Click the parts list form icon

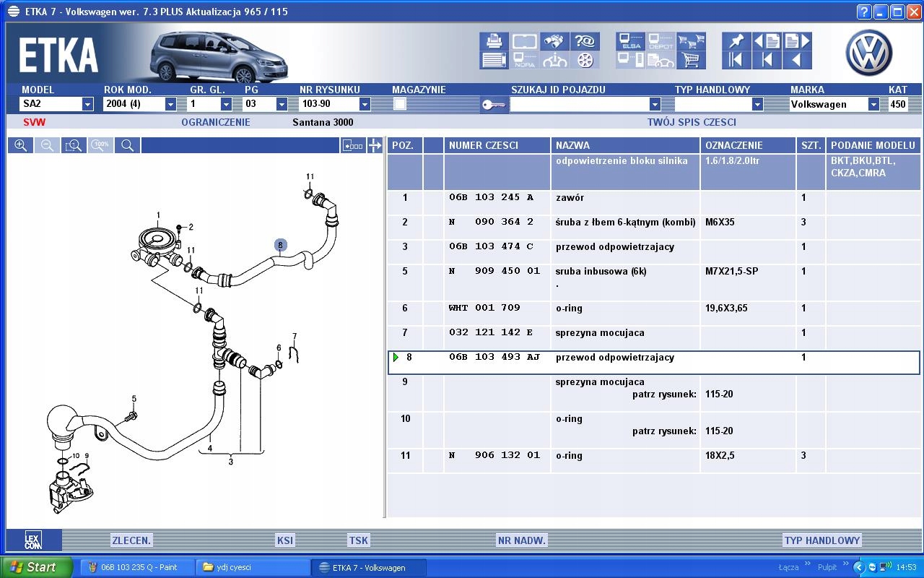494,60
